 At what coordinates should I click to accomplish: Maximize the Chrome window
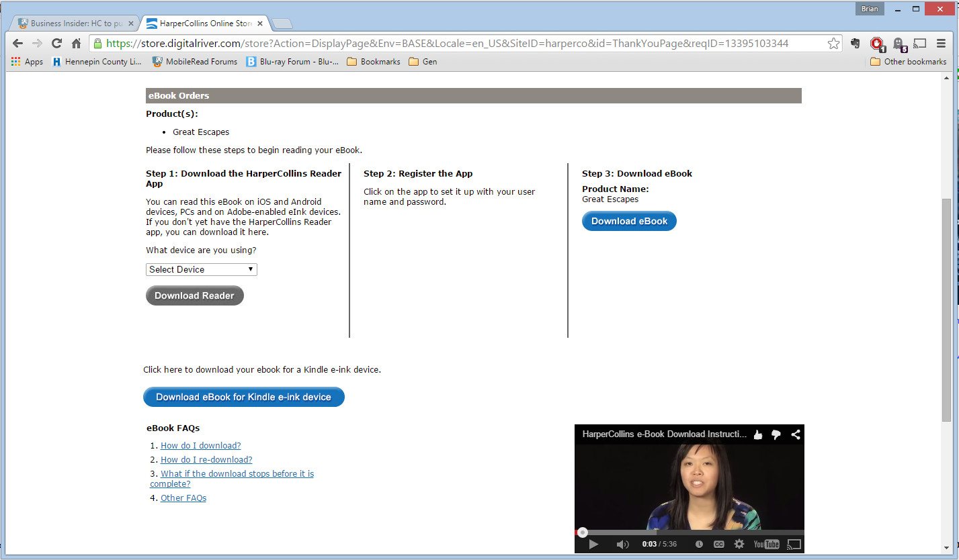[916, 9]
